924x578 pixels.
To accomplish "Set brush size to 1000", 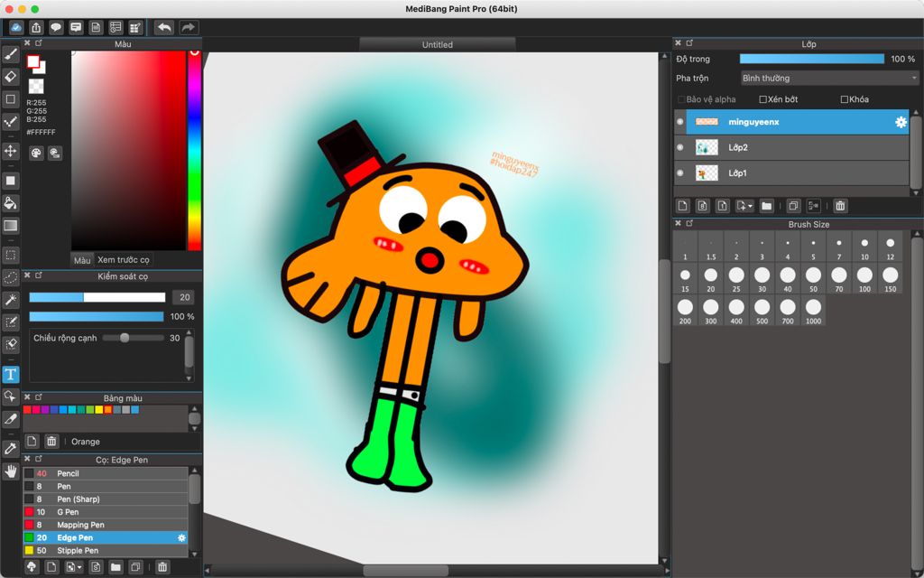I will pos(813,311).
